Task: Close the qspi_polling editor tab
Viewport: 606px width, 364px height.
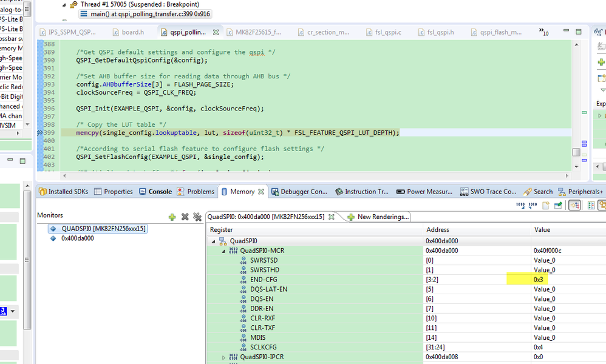Action: point(216,32)
